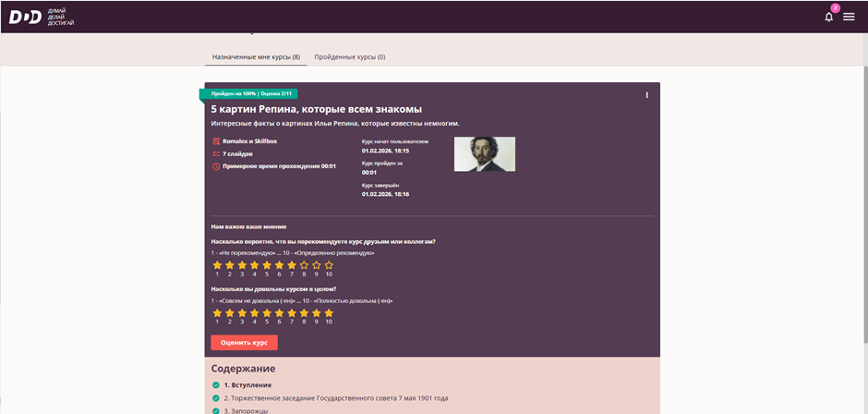The image size is (868, 414).
Task: Click the course title about 5 картин Репина
Action: click(316, 109)
